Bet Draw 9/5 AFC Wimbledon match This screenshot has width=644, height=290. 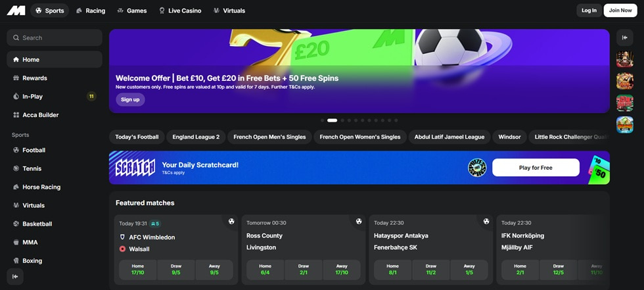click(176, 270)
